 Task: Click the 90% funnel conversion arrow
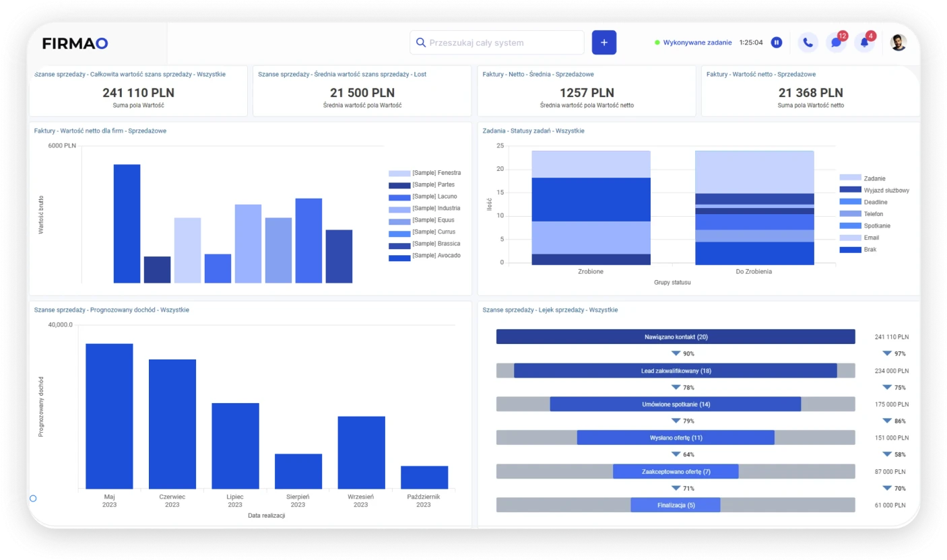[676, 353]
